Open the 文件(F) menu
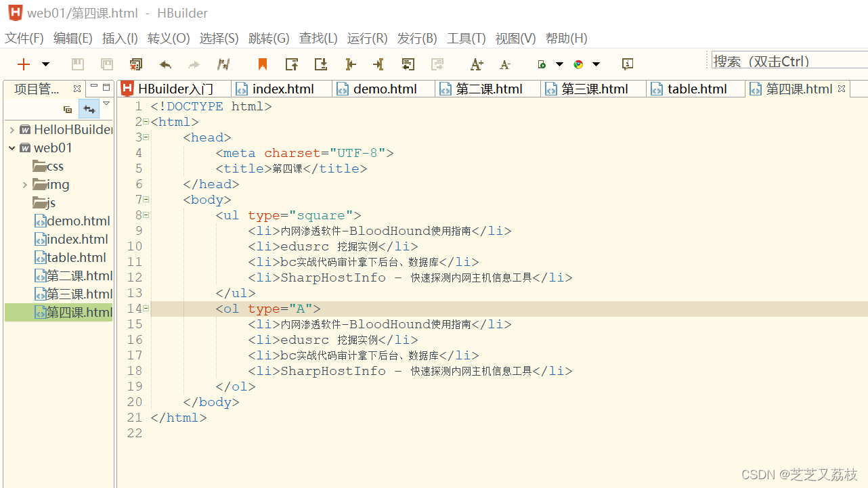868x488 pixels. (24, 39)
